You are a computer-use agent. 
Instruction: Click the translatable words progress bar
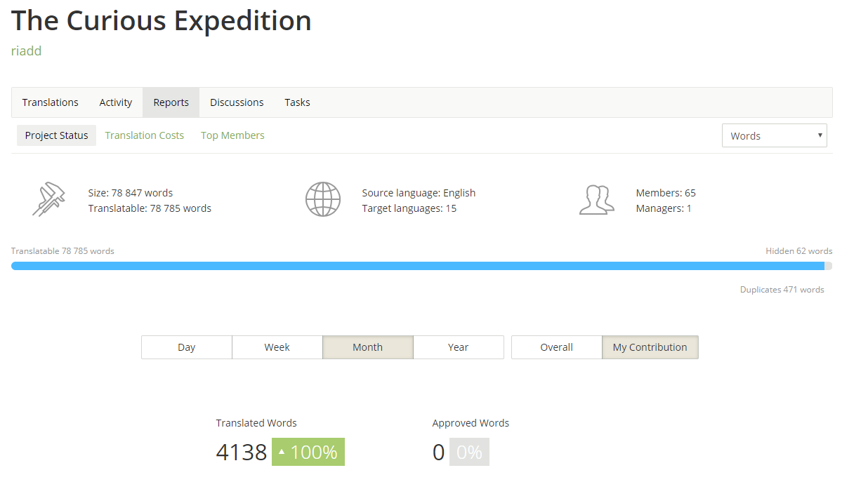421,266
